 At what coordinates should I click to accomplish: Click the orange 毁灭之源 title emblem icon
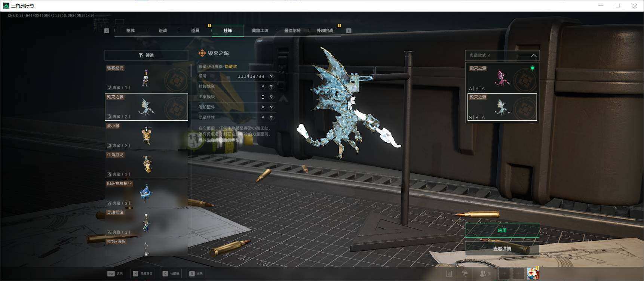point(202,53)
